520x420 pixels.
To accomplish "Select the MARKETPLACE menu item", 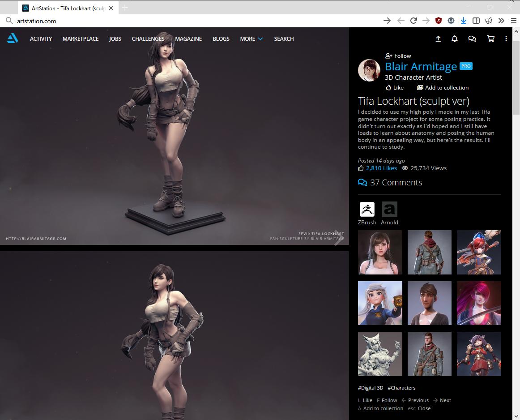I will (x=81, y=39).
